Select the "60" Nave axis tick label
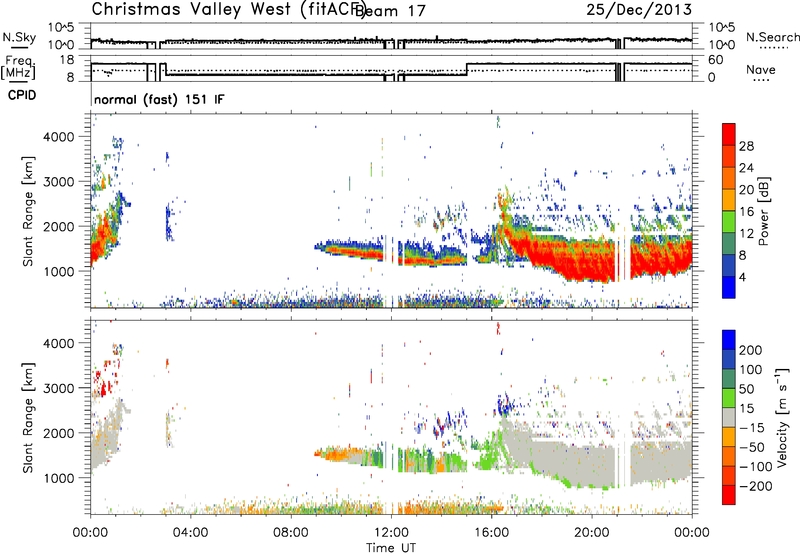This screenshot has width=800, height=554. click(x=716, y=60)
